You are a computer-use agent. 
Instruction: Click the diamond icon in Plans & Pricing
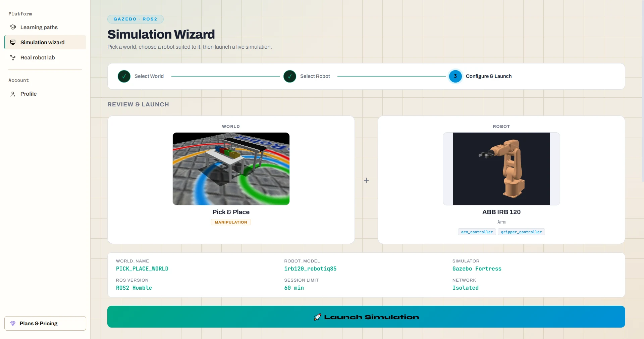[x=13, y=323]
